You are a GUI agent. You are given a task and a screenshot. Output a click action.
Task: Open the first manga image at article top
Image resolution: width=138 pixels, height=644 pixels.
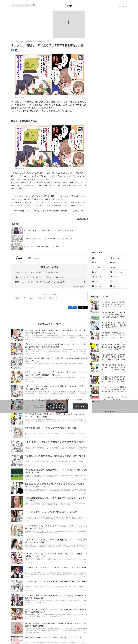coord(49,75)
